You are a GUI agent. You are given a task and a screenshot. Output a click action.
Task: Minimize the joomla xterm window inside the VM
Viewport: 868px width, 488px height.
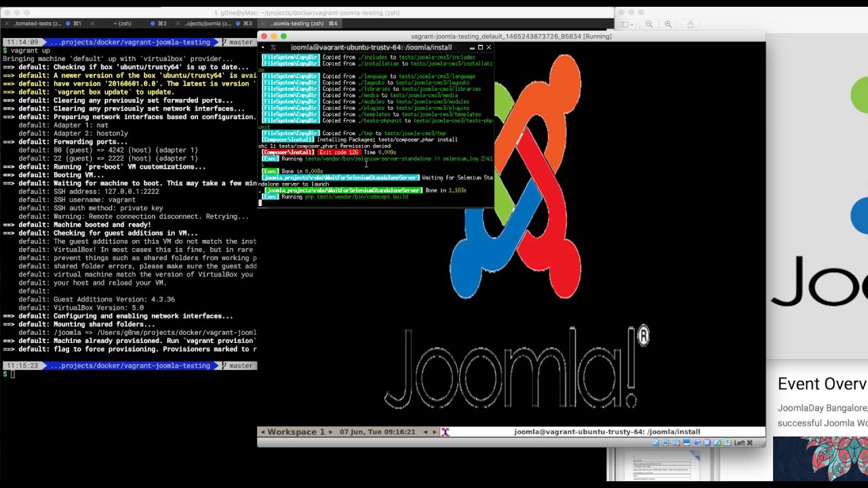click(472, 47)
